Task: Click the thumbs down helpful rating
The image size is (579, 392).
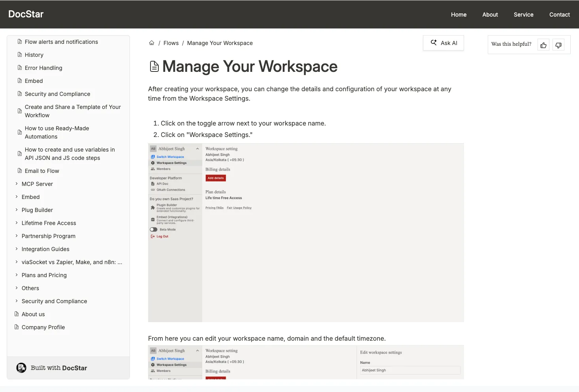Action: point(558,45)
